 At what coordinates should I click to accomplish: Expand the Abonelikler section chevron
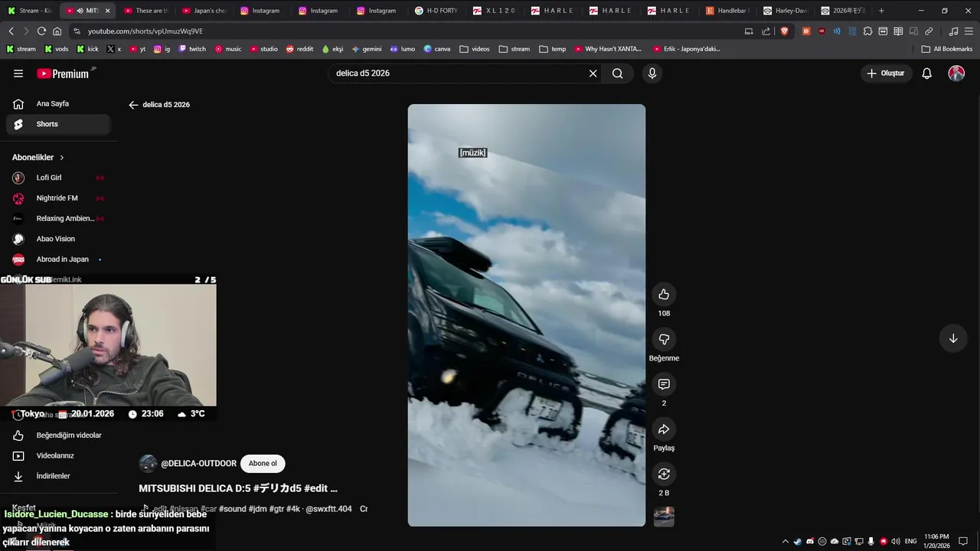pyautogui.click(x=62, y=158)
